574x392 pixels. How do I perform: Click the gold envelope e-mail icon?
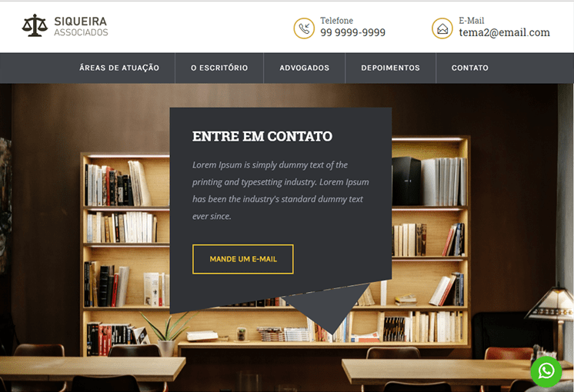point(442,28)
